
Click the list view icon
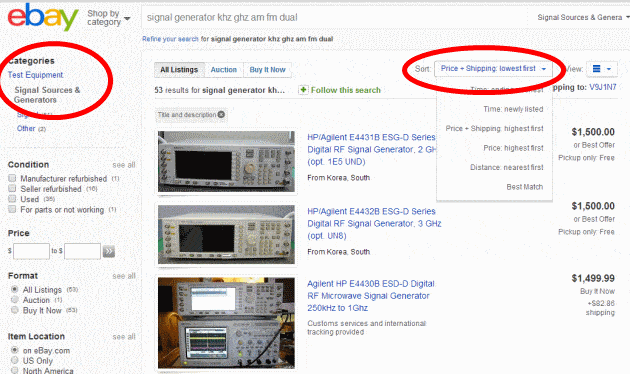pos(597,69)
